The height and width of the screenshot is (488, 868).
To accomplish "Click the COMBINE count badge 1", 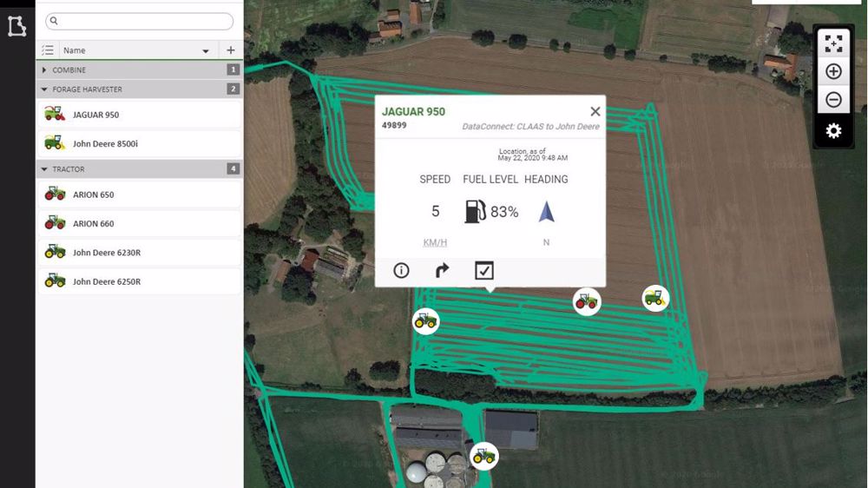I will (x=233, y=69).
